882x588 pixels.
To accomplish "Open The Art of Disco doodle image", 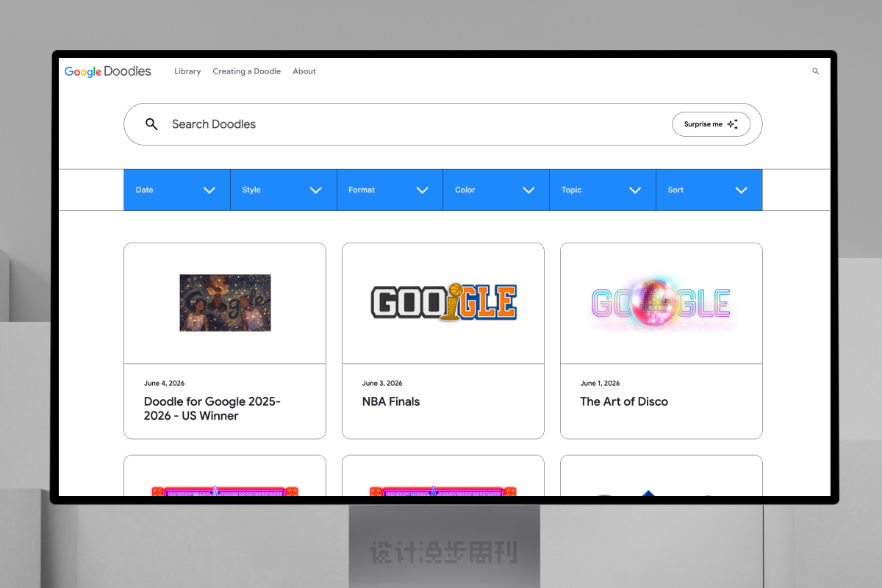I will tap(661, 303).
